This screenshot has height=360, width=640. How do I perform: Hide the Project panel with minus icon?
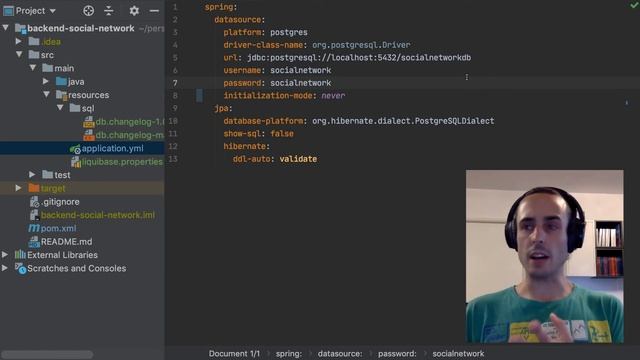pyautogui.click(x=154, y=11)
